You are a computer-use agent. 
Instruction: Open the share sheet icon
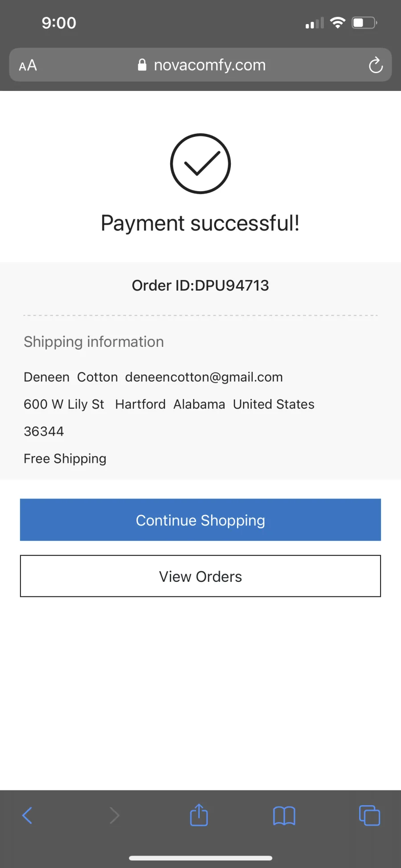tap(199, 815)
